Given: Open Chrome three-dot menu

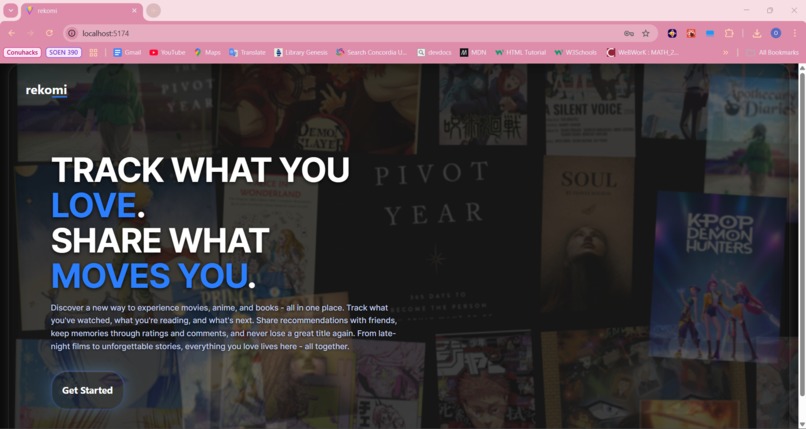Looking at the screenshot, I should tap(795, 33).
